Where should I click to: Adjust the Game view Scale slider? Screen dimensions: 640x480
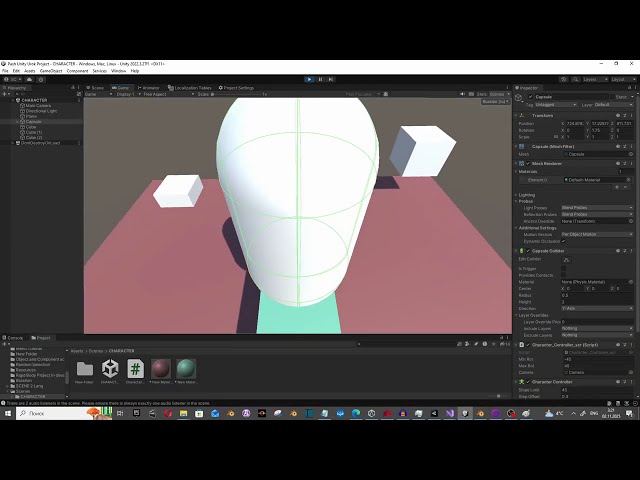click(x=237, y=94)
